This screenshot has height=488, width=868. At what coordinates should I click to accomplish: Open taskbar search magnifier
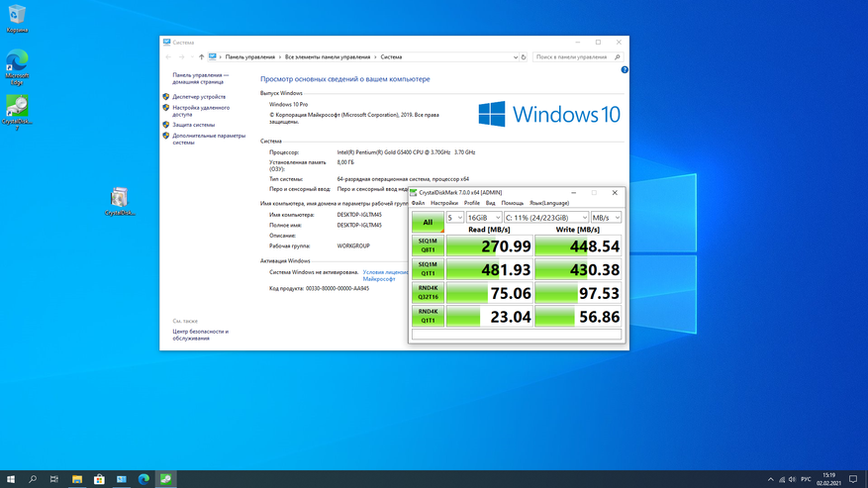coord(33,479)
